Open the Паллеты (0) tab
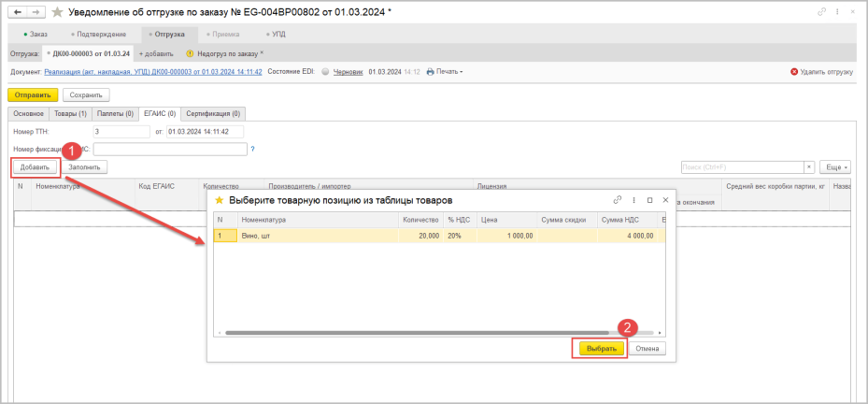This screenshot has height=404, width=868. coord(115,113)
